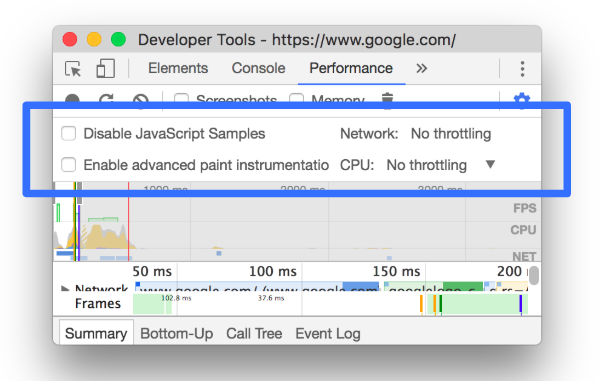Check Enable advanced paint instrumentation
The width and height of the screenshot is (604, 381).
tap(69, 165)
